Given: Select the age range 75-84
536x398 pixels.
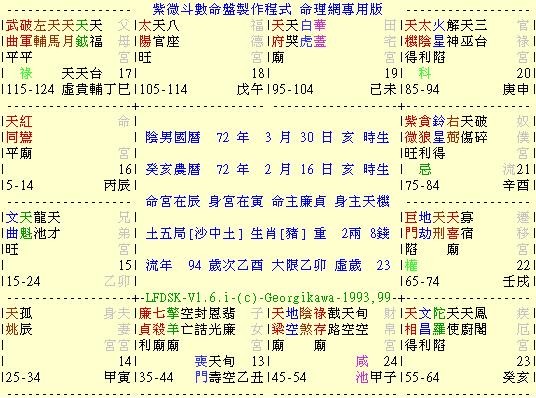Looking at the screenshot, I should (423, 186).
